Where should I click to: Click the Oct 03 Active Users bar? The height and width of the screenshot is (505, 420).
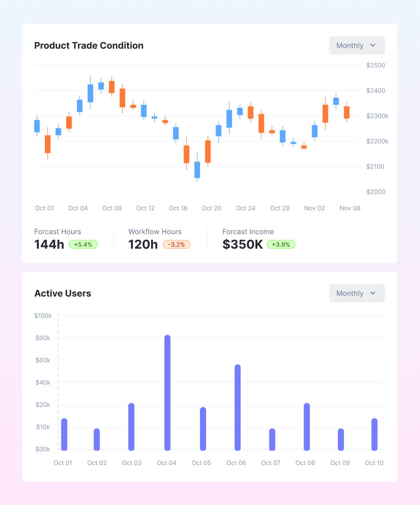(131, 426)
